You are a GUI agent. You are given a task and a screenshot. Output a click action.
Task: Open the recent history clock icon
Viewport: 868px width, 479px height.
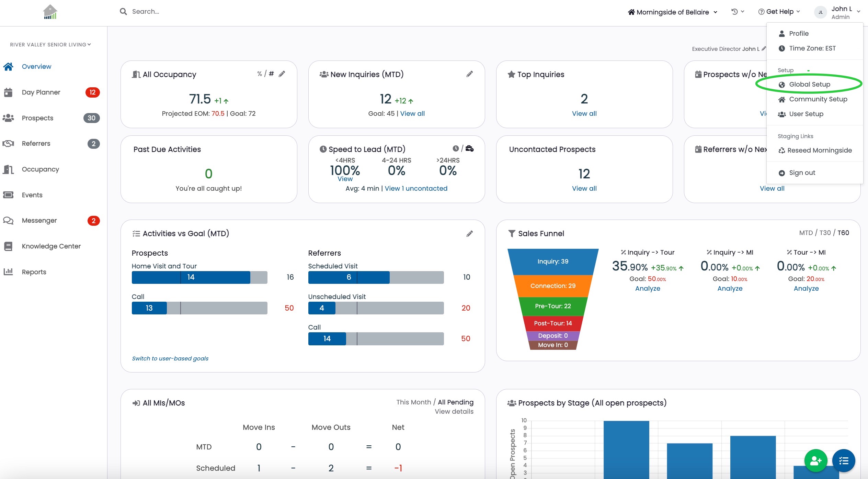click(734, 12)
